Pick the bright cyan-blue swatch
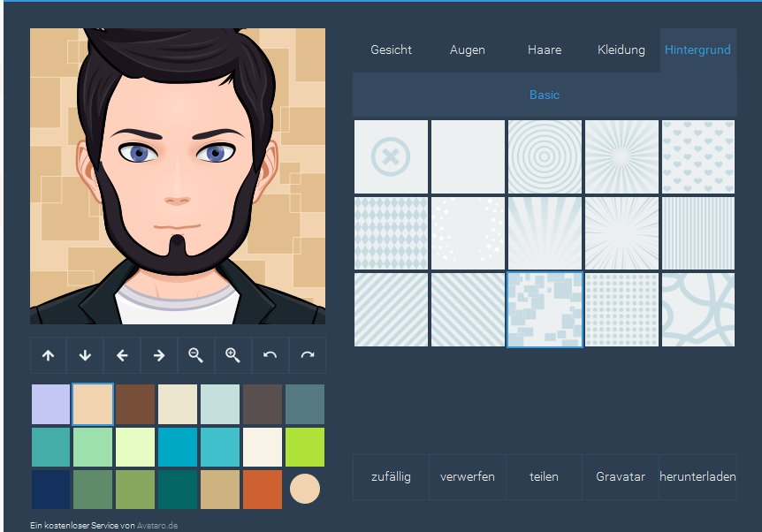762x532 pixels. [178, 447]
